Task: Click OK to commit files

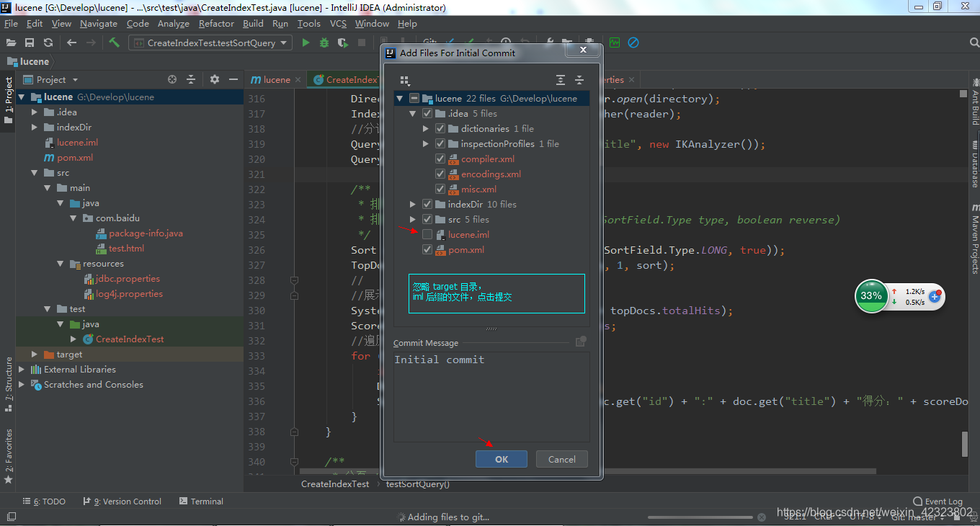Action: tap(502, 459)
